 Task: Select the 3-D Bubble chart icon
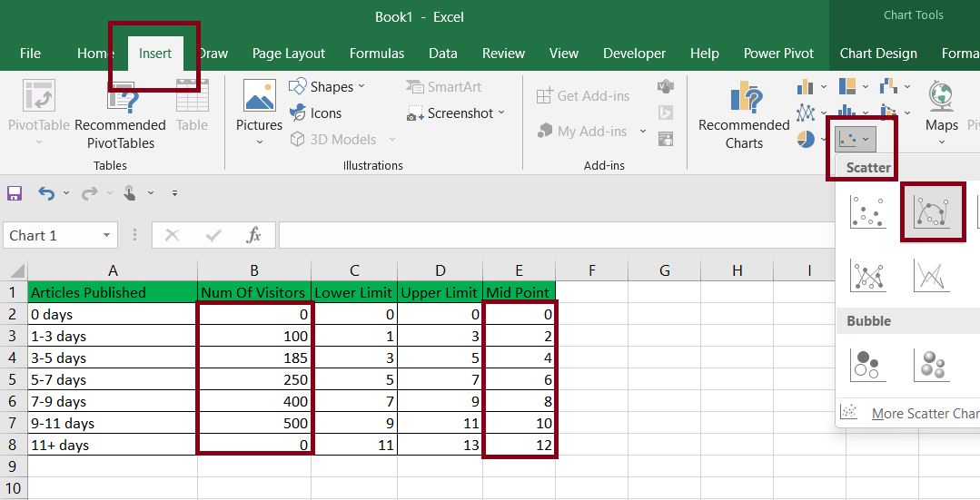click(931, 365)
